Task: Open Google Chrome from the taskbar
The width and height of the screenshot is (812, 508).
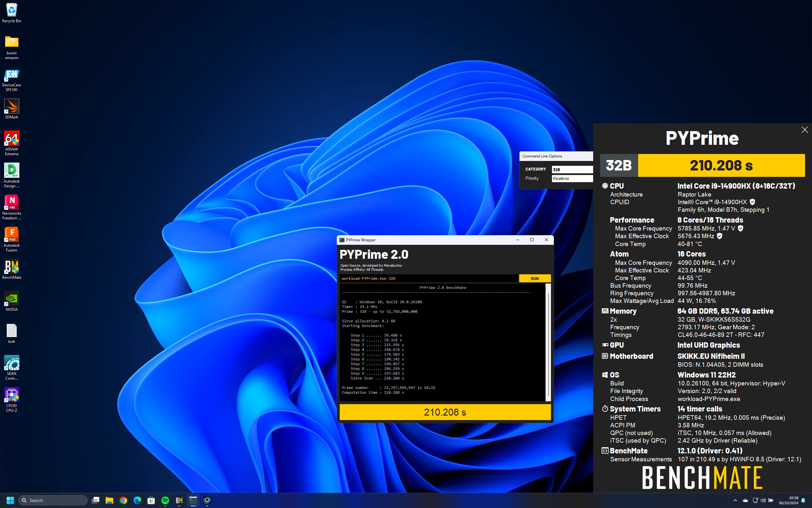Action: pos(123,500)
